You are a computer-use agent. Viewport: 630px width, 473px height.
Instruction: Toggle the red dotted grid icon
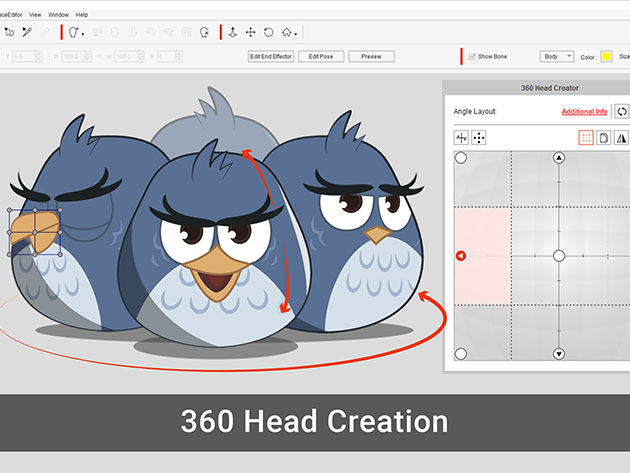[586, 138]
